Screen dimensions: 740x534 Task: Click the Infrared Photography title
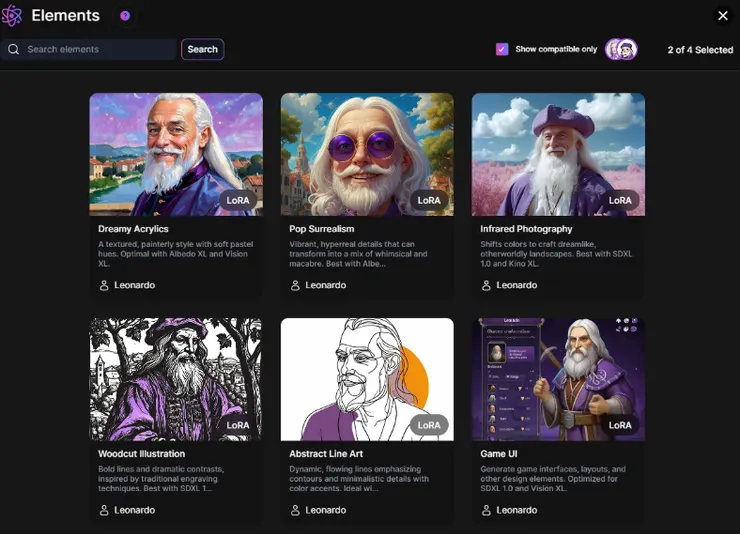coord(526,229)
